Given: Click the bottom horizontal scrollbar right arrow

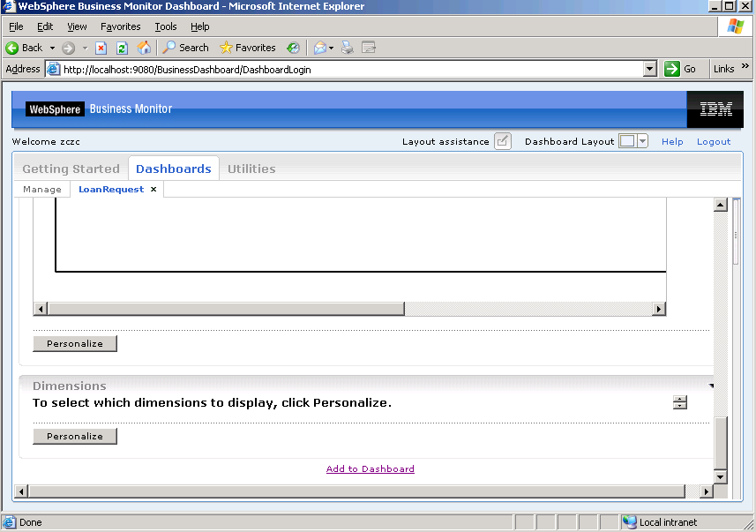Looking at the screenshot, I should (x=707, y=491).
